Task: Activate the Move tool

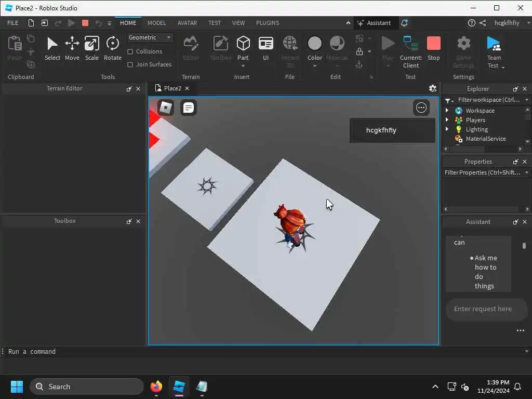Action: coord(72,49)
